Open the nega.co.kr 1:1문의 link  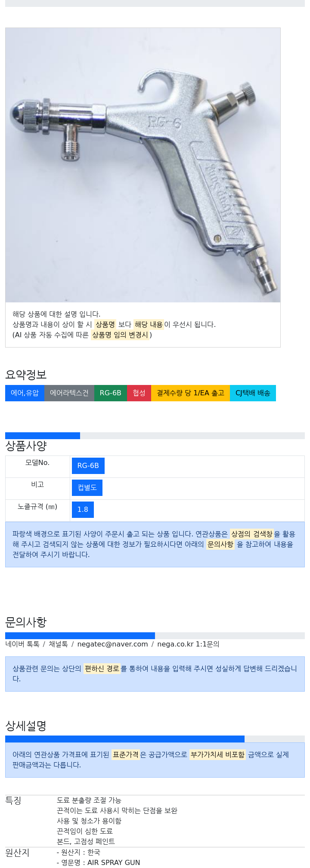pyautogui.click(x=188, y=644)
